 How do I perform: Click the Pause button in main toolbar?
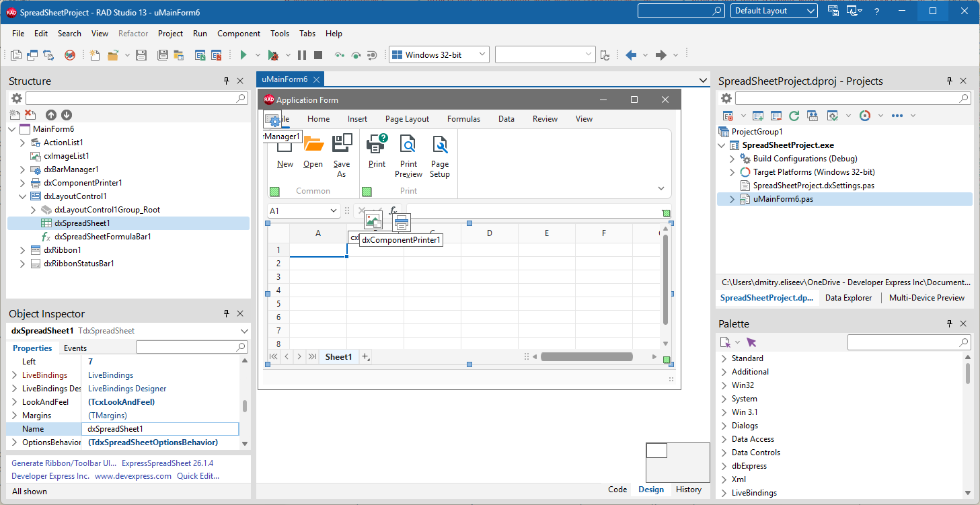pyautogui.click(x=302, y=55)
